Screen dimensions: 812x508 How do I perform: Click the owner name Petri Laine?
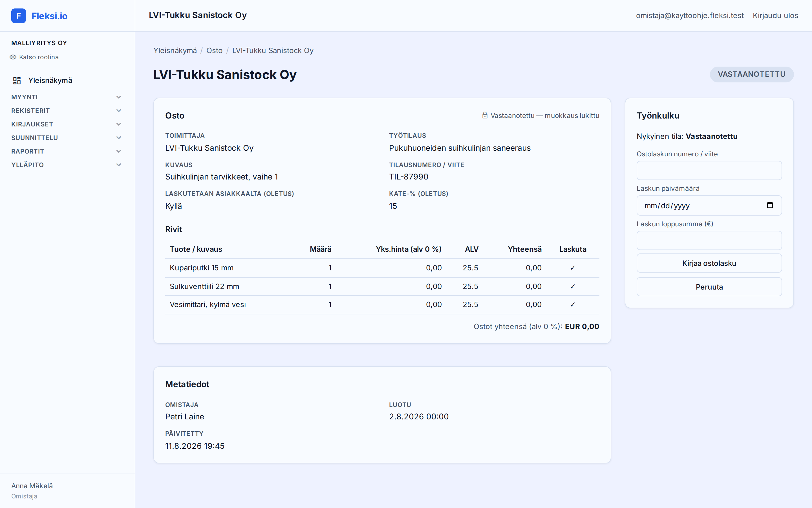coord(185,417)
